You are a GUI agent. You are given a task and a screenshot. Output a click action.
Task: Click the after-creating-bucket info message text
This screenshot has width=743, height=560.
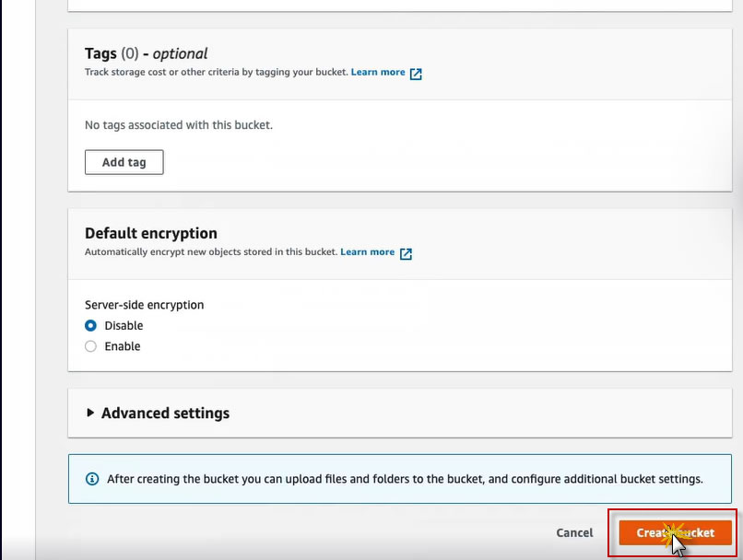coord(405,479)
